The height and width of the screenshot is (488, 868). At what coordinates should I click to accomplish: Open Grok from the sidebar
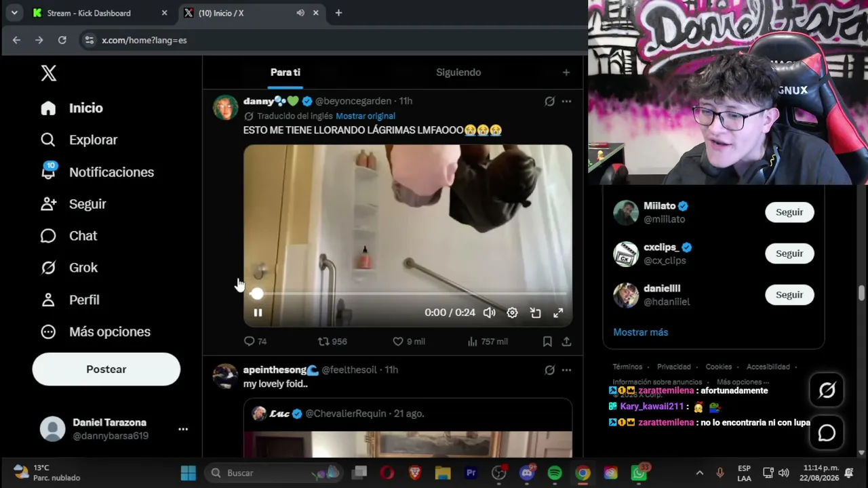pos(69,268)
